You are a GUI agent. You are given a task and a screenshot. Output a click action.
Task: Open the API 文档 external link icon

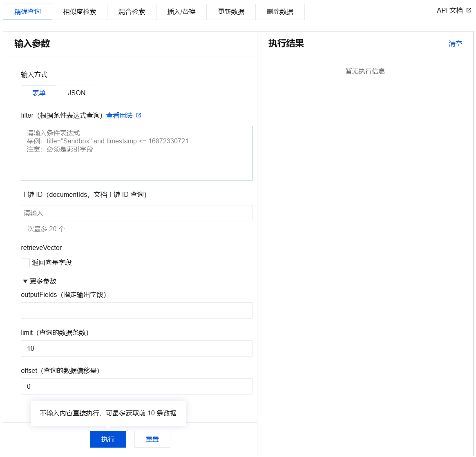469,10
